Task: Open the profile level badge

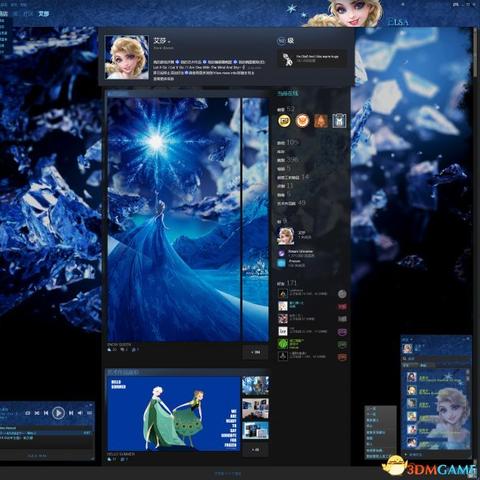Action: (282, 41)
